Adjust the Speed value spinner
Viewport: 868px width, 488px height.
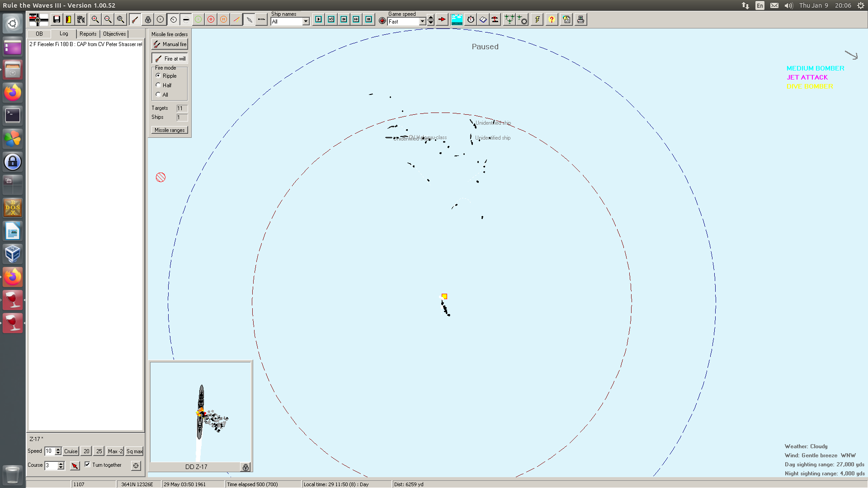coord(58,451)
